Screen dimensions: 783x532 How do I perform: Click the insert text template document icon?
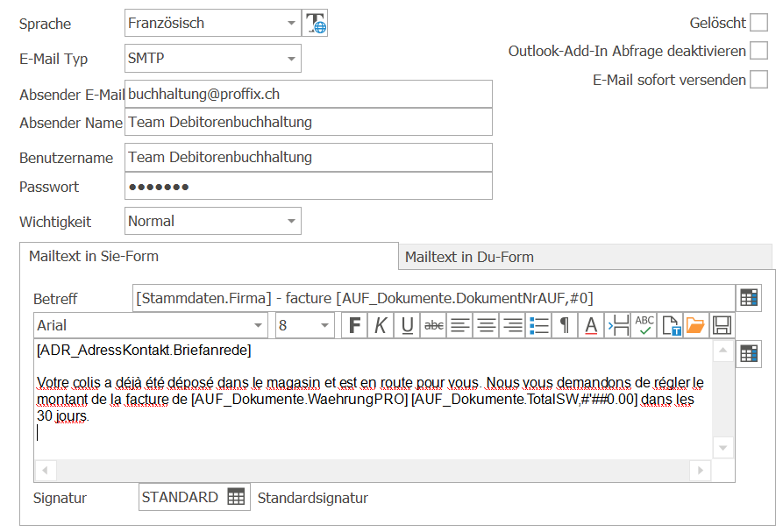(x=671, y=325)
